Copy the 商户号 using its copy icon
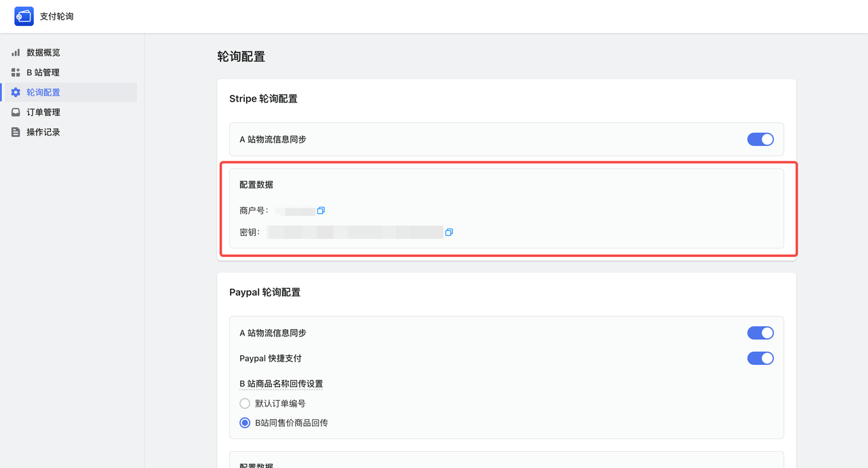This screenshot has width=868, height=468. click(321, 211)
